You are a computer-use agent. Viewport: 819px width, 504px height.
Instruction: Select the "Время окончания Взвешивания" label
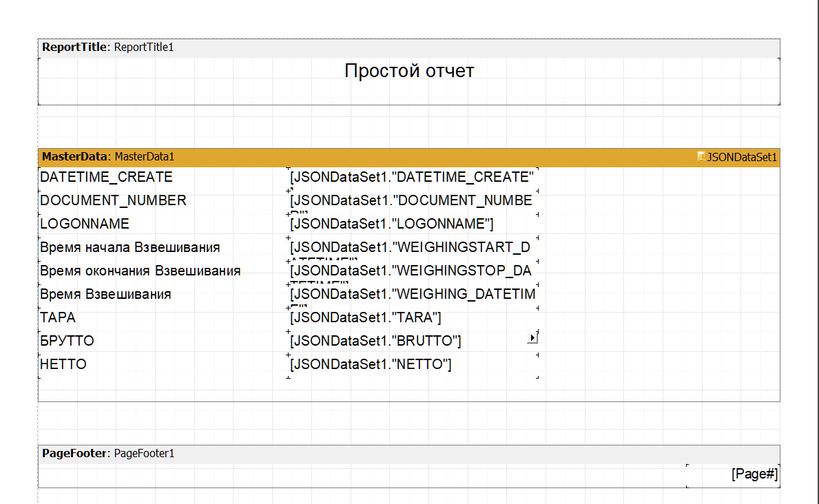[x=141, y=271]
